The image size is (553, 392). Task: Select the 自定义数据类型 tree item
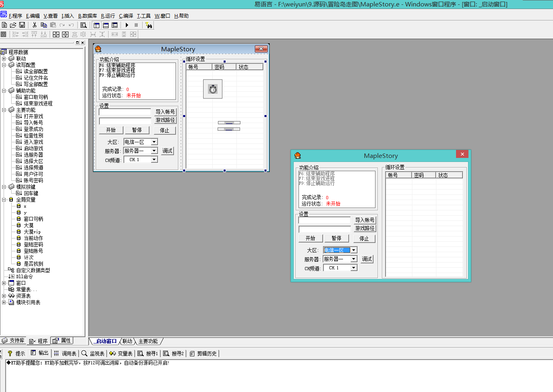click(x=33, y=270)
